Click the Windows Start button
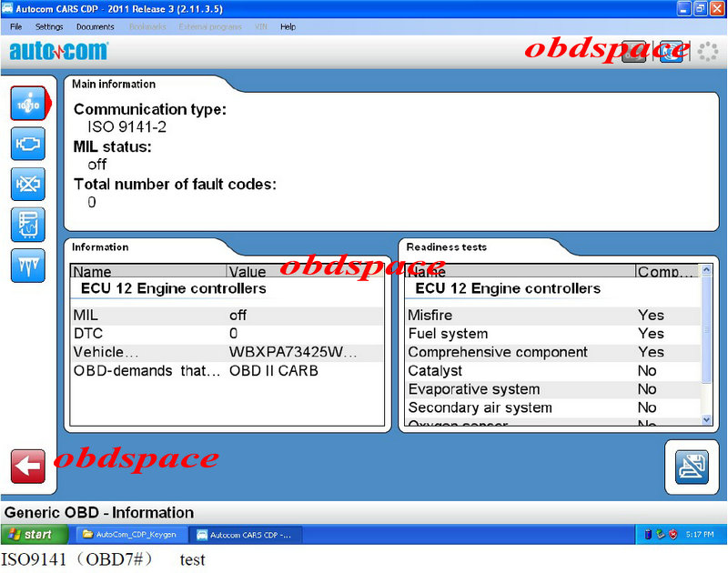Screen dimensions: 728x573 (x=35, y=535)
